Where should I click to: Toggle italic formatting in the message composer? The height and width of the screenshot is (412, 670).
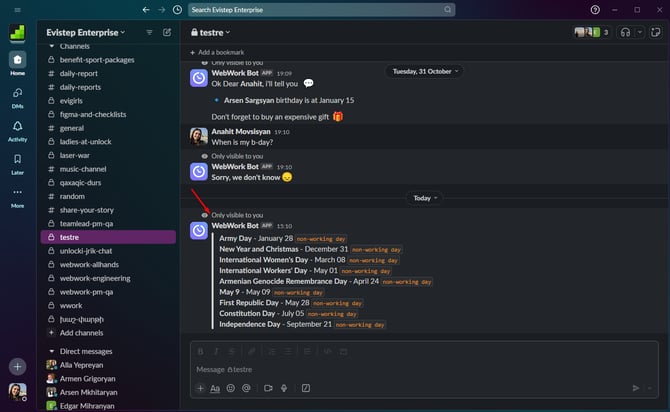[216, 351]
